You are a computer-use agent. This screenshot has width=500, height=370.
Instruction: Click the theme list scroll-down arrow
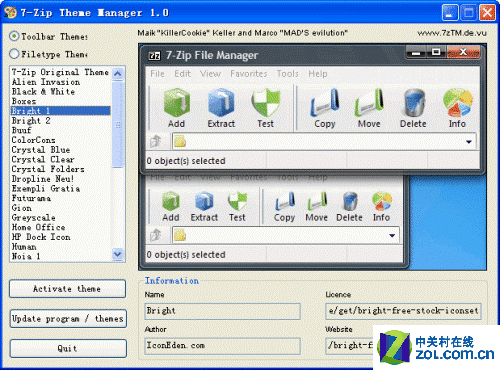tap(118, 254)
